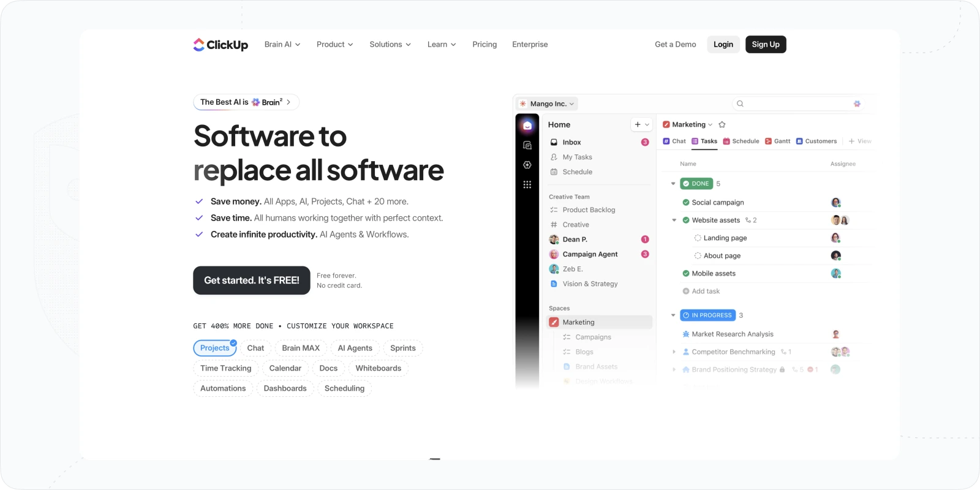Switch to the Chat view tab in Marketing
Viewport: 980px width, 490px height.
(x=674, y=141)
